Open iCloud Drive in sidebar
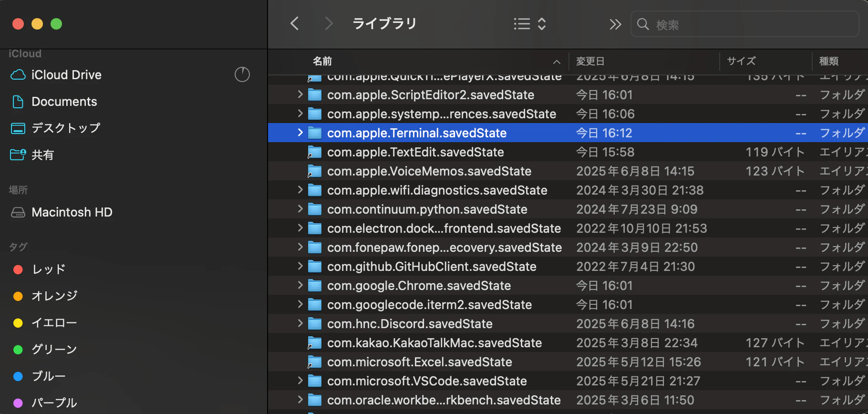This screenshot has height=414, width=868. click(x=66, y=75)
